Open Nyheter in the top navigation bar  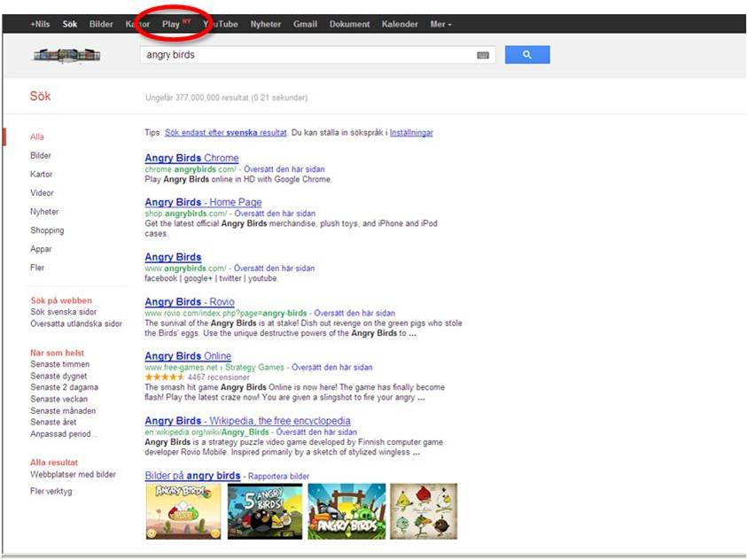coord(266,24)
